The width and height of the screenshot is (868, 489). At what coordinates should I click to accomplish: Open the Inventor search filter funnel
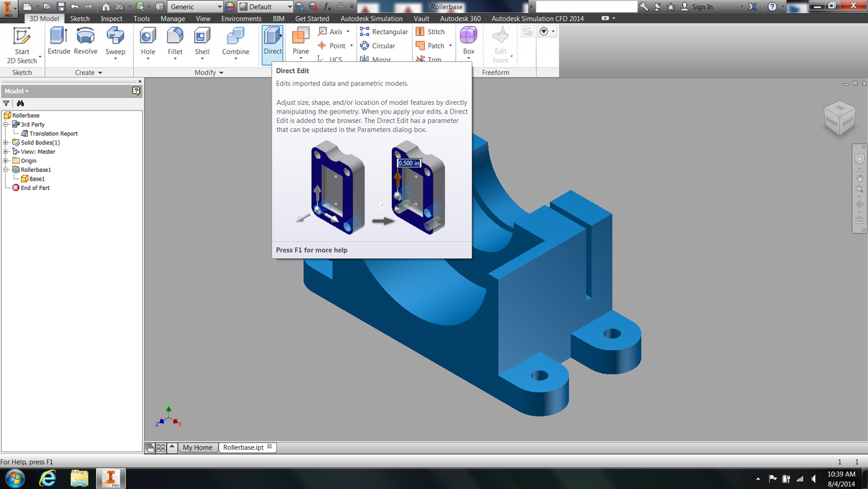[x=6, y=103]
